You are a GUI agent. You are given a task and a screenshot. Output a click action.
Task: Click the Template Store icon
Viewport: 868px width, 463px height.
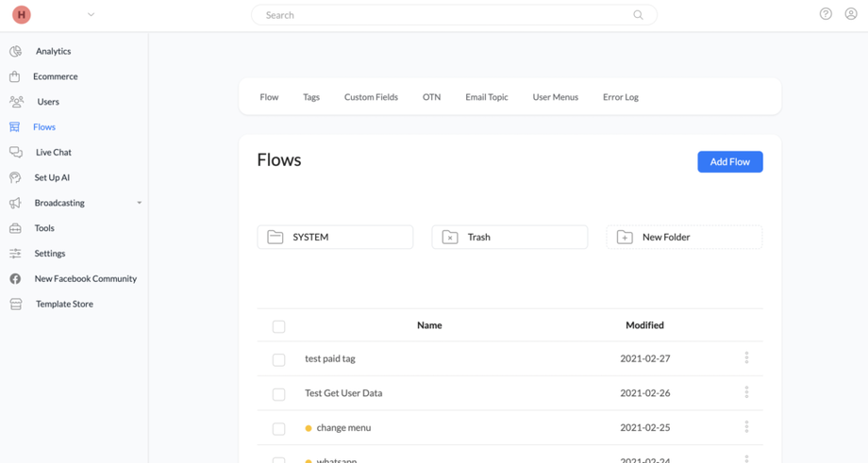pyautogui.click(x=15, y=304)
